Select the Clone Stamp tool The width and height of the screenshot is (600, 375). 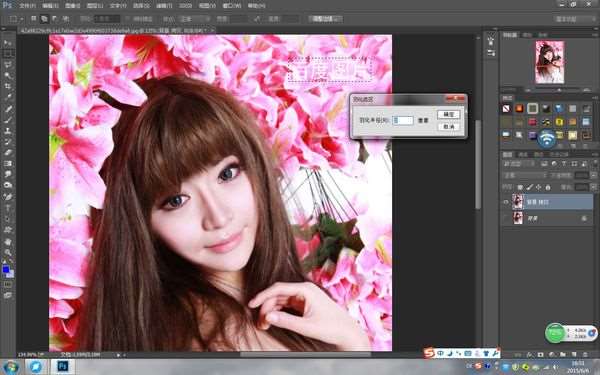[8, 130]
